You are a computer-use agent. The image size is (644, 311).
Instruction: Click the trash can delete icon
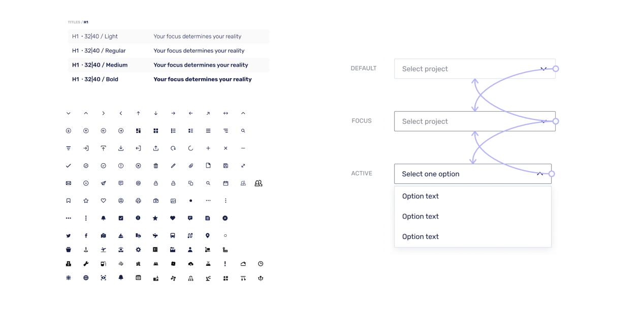tap(156, 166)
